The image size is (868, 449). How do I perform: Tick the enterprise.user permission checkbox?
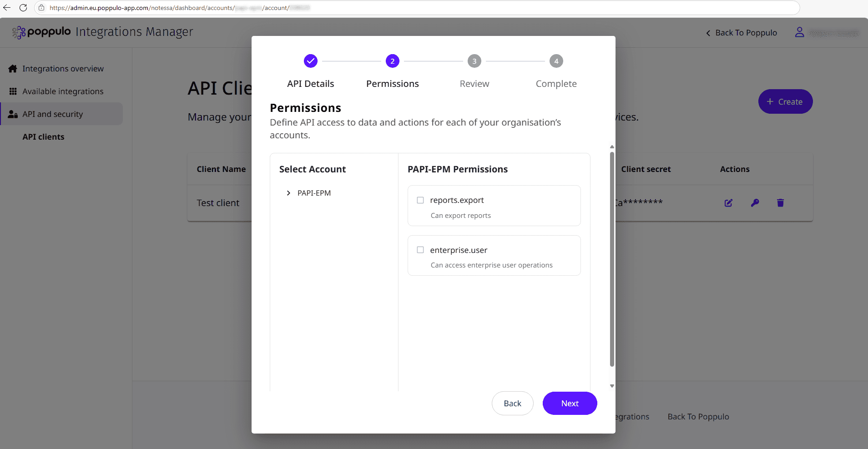(x=420, y=250)
